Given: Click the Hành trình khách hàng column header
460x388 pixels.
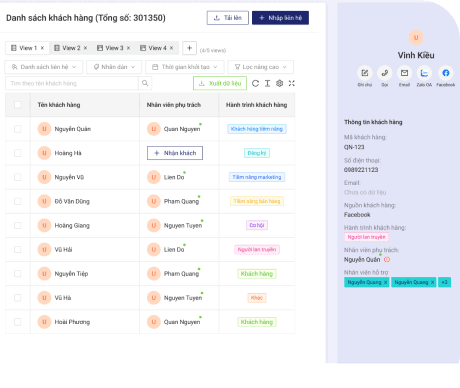Looking at the screenshot, I should pyautogui.click(x=256, y=105).
